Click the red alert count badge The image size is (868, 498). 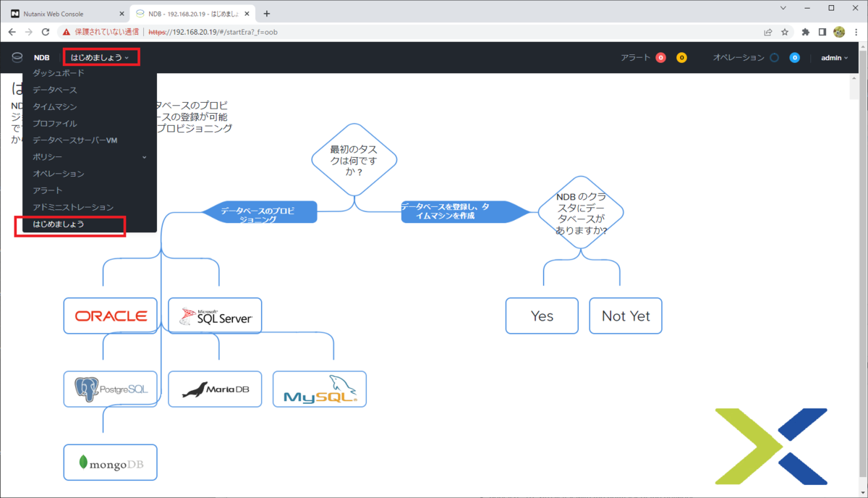pos(660,58)
